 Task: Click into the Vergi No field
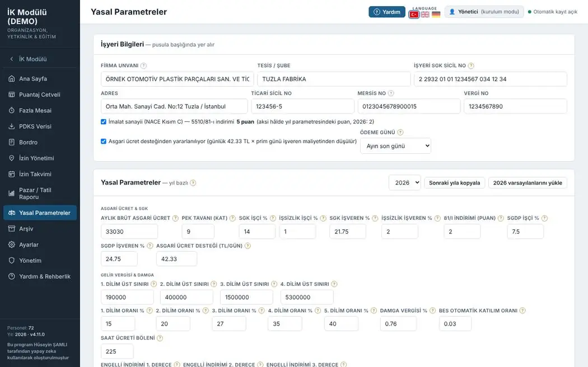click(x=515, y=106)
